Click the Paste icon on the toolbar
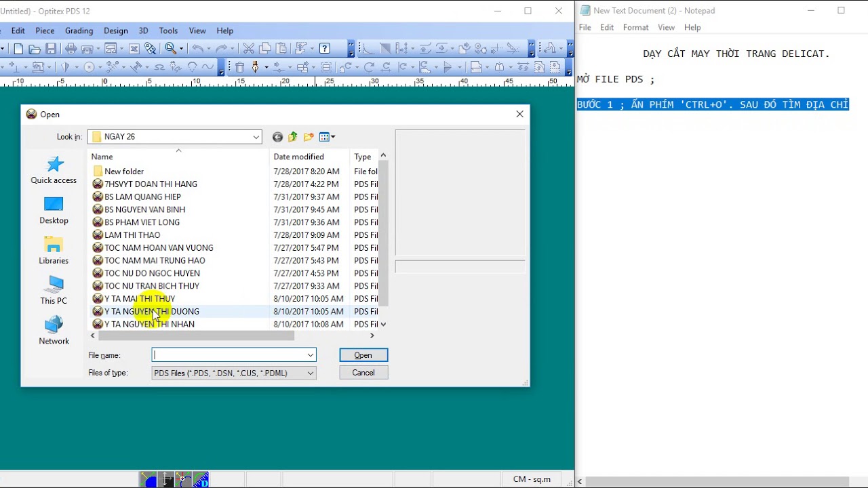The image size is (868, 488). tap(283, 49)
